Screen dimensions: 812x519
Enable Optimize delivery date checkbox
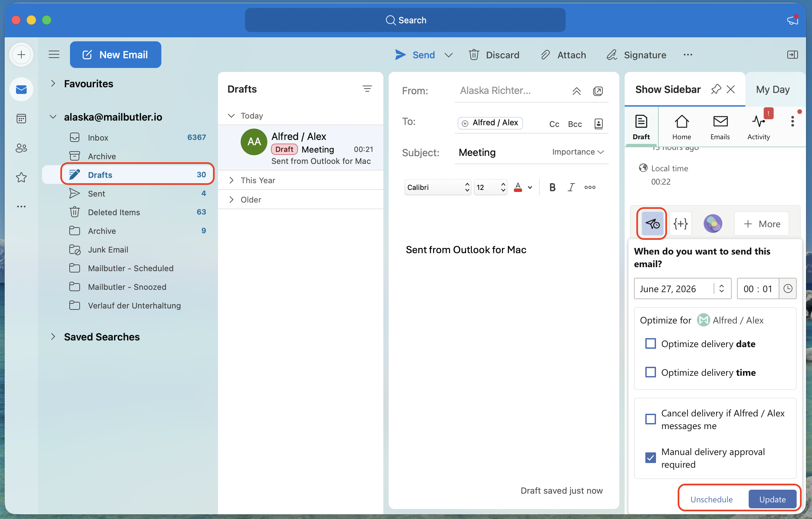point(650,344)
